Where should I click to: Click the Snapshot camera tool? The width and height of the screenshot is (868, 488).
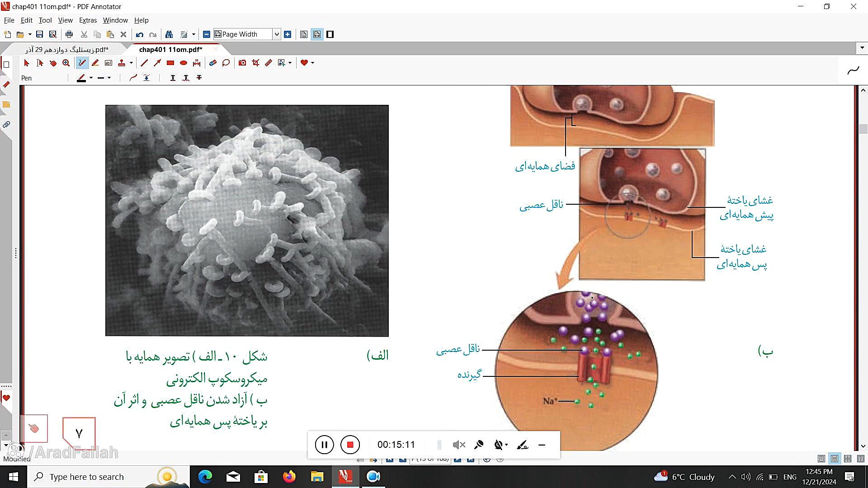[x=242, y=63]
